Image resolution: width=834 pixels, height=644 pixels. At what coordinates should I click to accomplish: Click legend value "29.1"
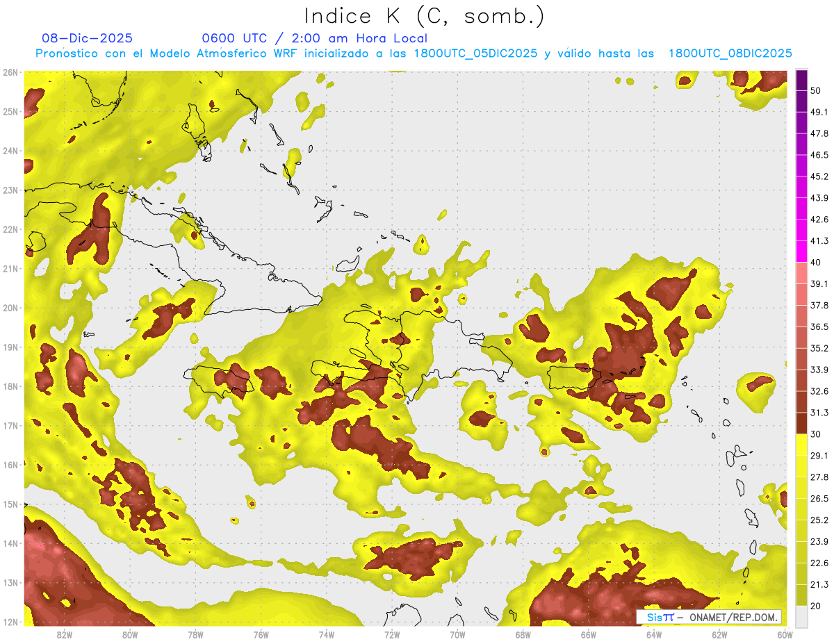click(819, 456)
